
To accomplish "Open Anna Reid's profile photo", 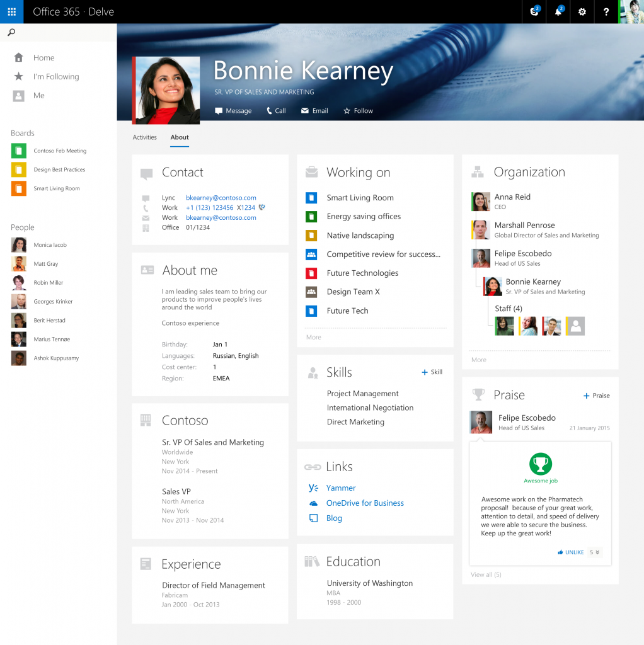I will coord(481,202).
